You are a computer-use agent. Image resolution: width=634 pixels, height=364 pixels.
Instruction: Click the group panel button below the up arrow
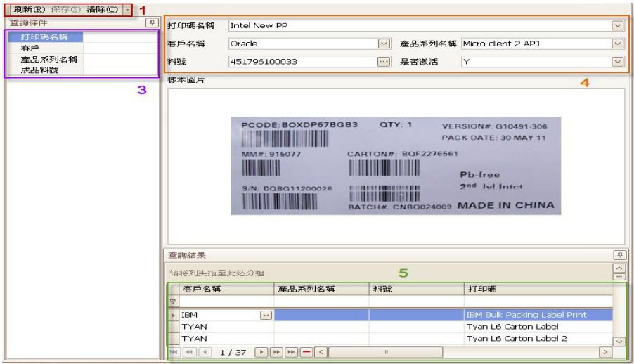[x=619, y=277]
